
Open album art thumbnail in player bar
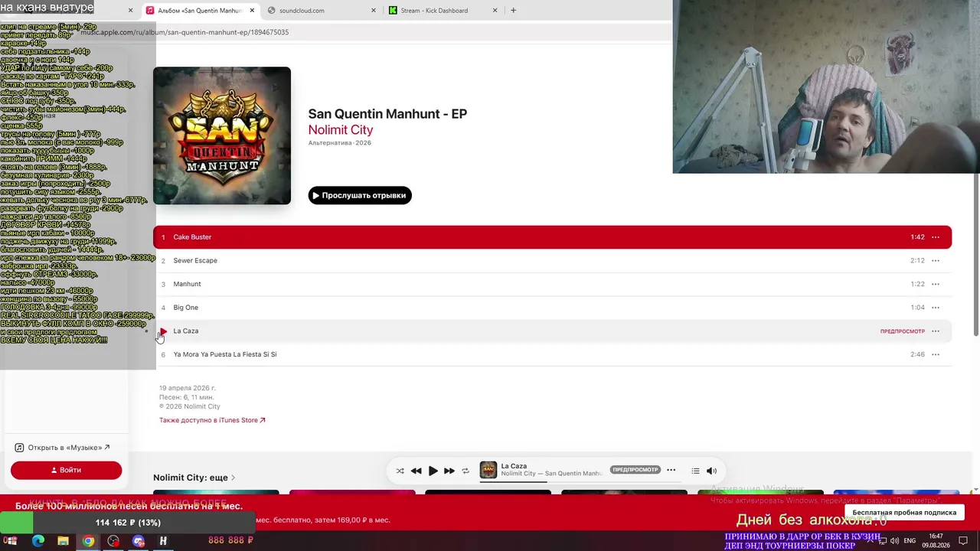point(488,470)
